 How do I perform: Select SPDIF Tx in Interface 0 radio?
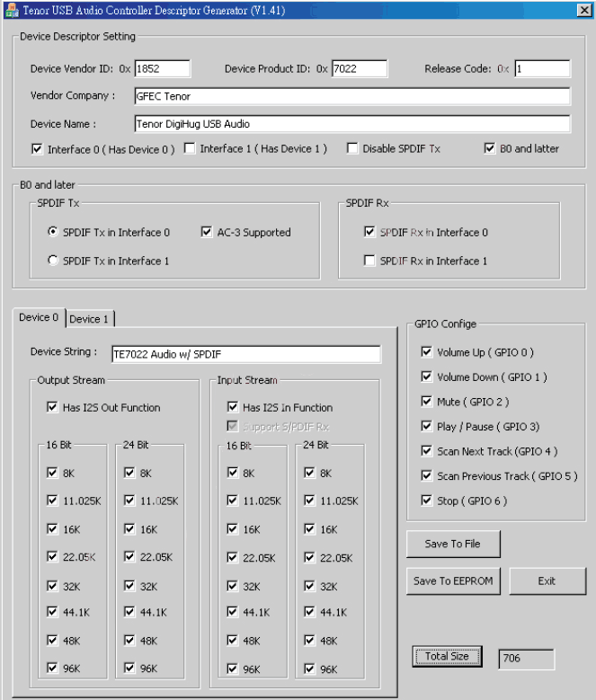pos(53,232)
